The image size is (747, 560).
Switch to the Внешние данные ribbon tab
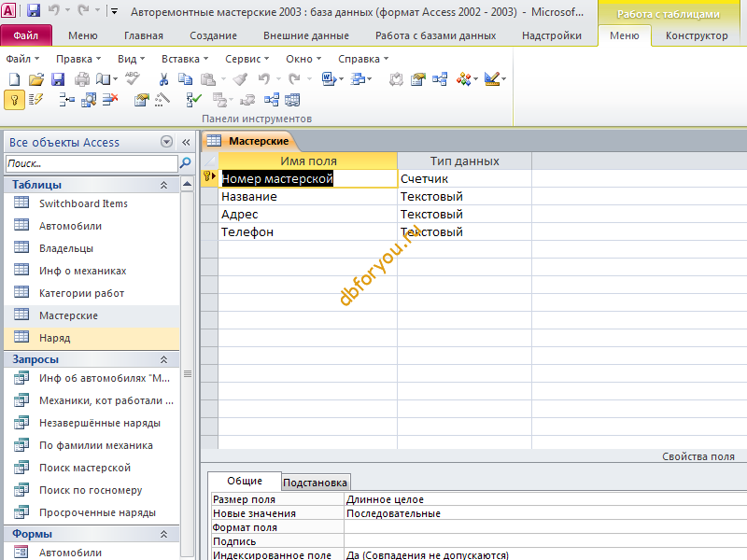point(306,35)
